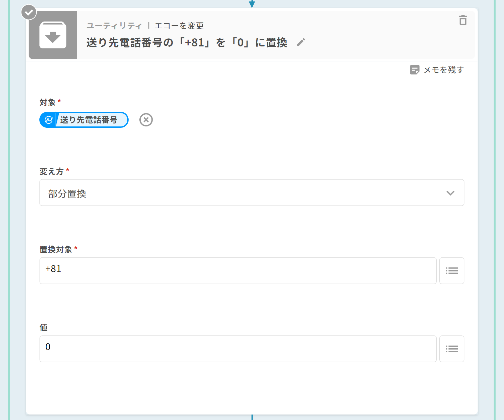Click the エコーを変更 action label
This screenshot has height=420, width=504.
pos(179,26)
